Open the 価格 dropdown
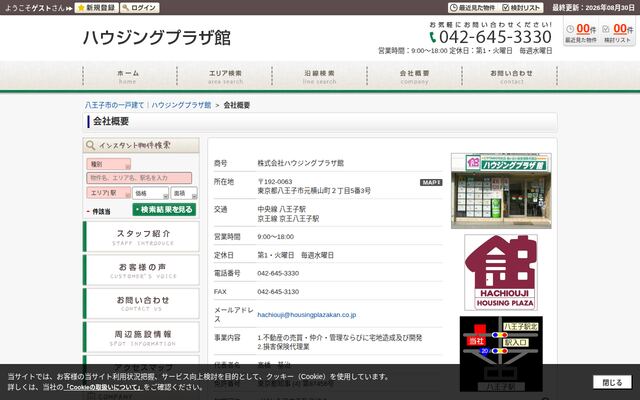The height and width of the screenshot is (400, 640). (150, 193)
